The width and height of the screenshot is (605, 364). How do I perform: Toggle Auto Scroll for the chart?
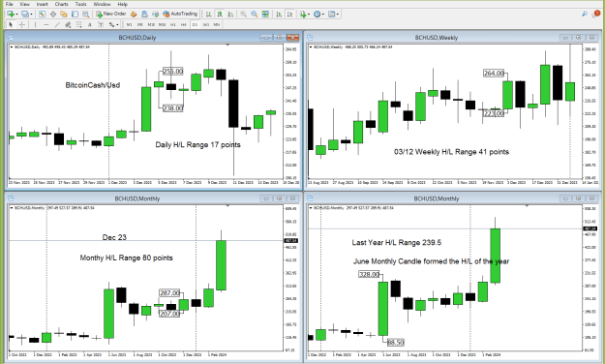pos(279,14)
